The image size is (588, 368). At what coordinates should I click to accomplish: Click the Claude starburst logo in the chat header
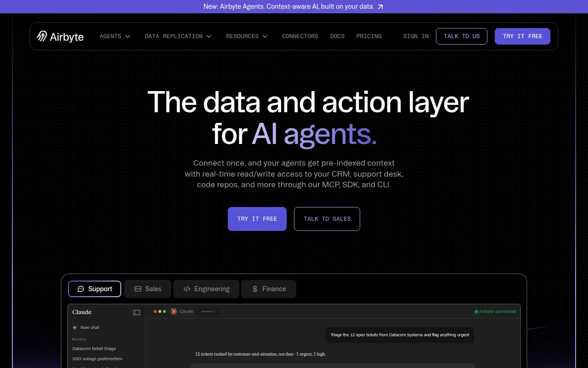click(x=174, y=311)
